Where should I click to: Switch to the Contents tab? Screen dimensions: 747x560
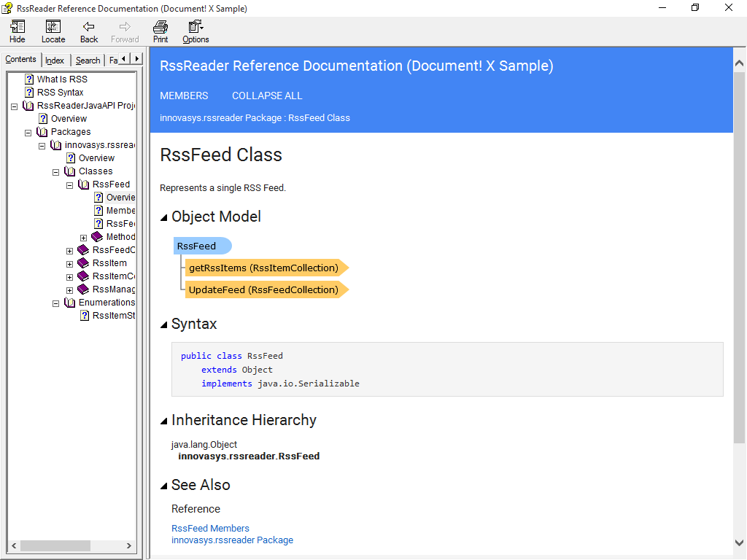coord(21,59)
